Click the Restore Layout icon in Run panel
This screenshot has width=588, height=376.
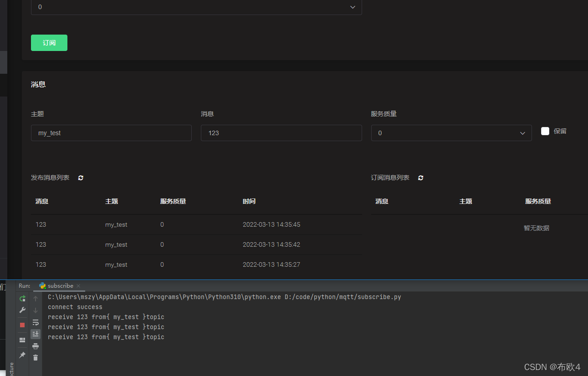point(22,340)
